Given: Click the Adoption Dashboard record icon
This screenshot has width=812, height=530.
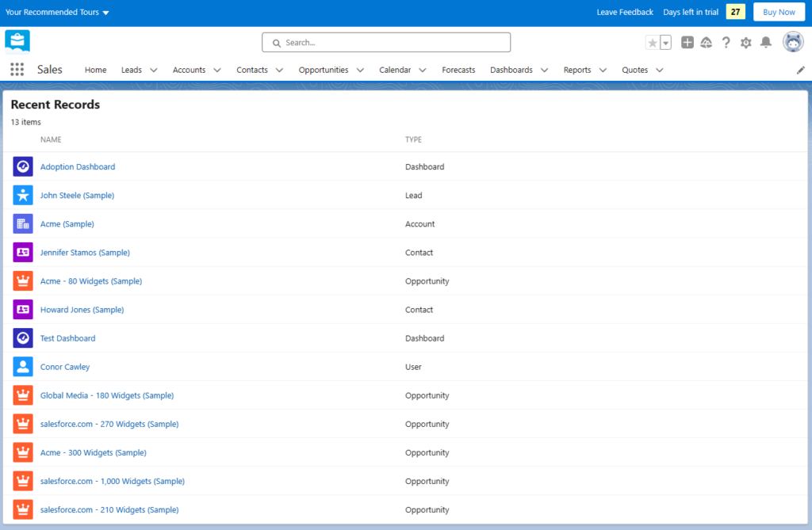Looking at the screenshot, I should (x=22, y=166).
